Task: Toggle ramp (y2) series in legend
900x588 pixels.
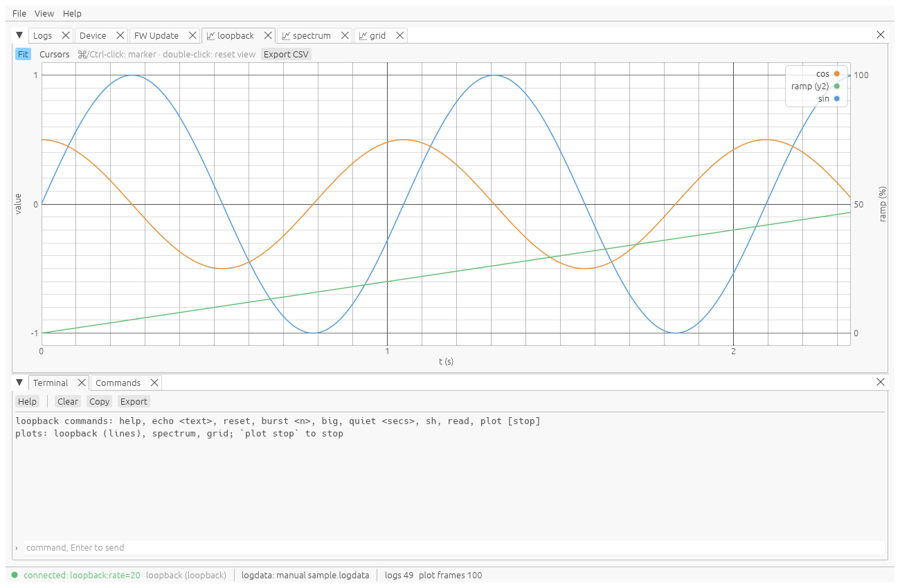Action: click(x=816, y=86)
